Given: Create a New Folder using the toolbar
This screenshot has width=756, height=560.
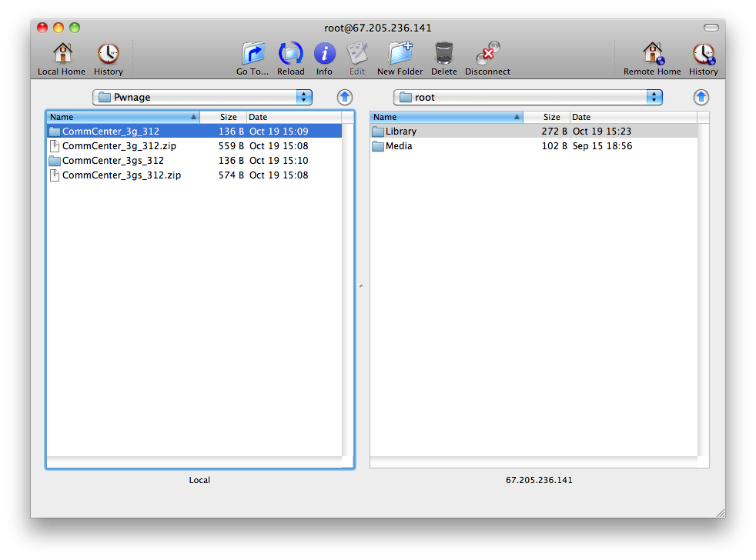Looking at the screenshot, I should 400,54.
